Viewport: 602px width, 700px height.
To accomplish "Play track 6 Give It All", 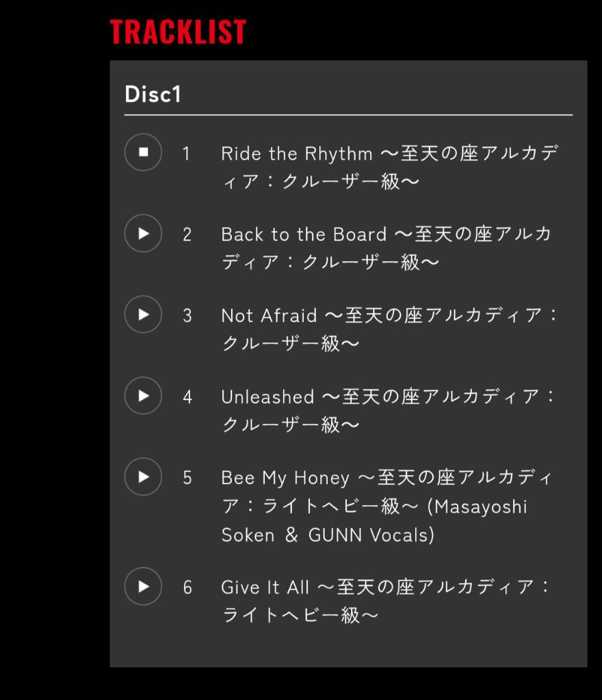I will point(143,587).
